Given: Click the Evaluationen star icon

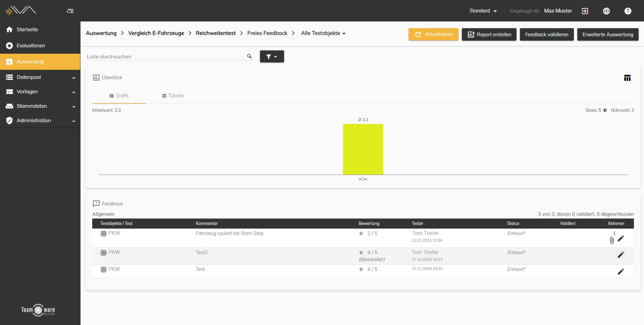Looking at the screenshot, I should pos(9,45).
